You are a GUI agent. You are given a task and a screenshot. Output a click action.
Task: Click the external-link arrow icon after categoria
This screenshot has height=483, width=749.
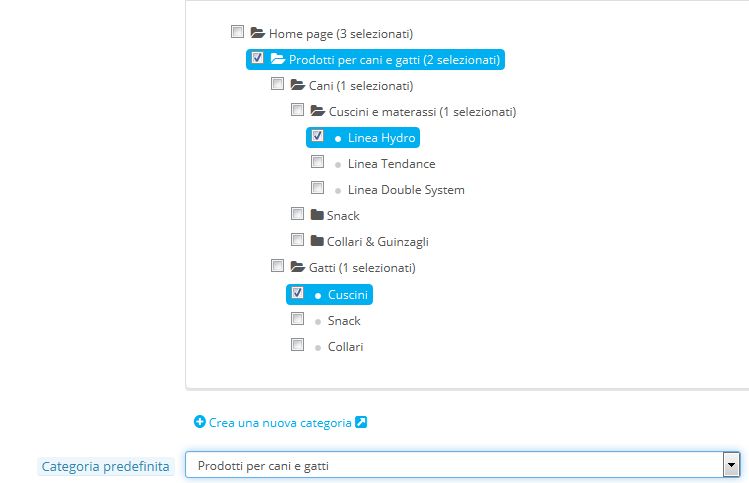361,422
